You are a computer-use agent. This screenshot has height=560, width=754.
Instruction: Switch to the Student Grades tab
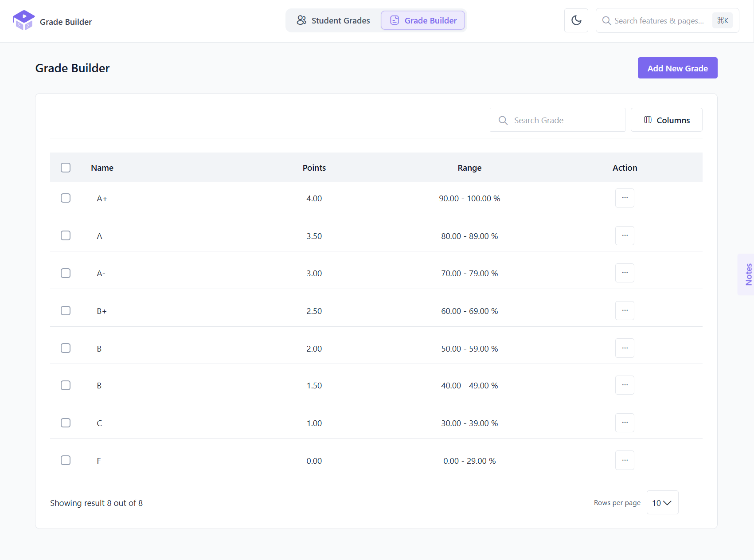(x=333, y=20)
